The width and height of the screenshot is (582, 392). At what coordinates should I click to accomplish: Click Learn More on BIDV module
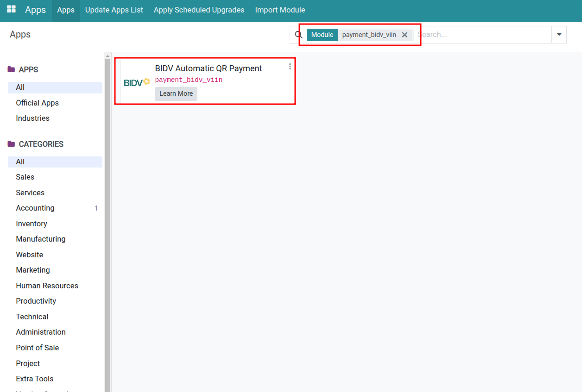coord(176,93)
